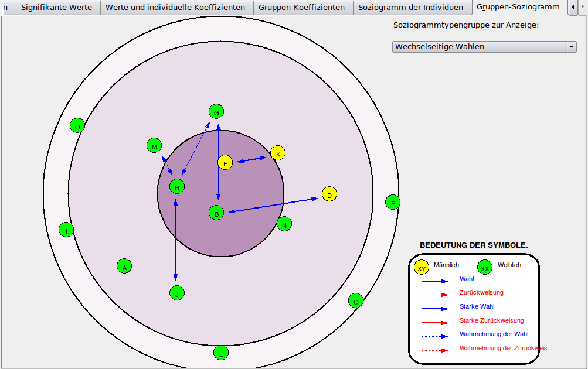The image size is (588, 369).
Task: Click the green node labeled G
Action: (x=216, y=111)
